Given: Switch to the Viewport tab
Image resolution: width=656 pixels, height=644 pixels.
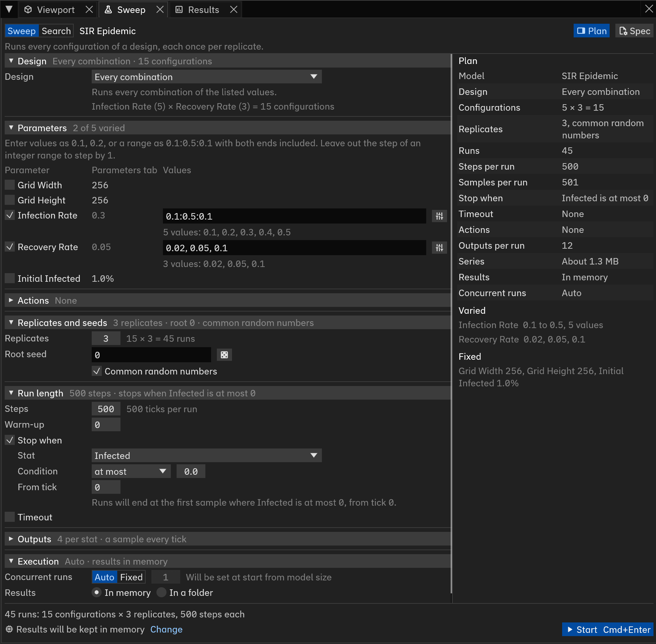Looking at the screenshot, I should [56, 10].
